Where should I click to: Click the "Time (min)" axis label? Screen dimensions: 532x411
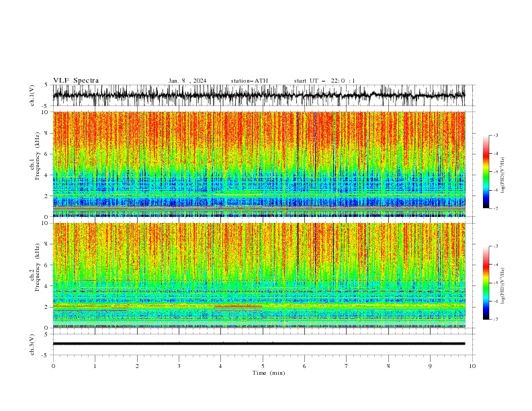[x=269, y=373]
